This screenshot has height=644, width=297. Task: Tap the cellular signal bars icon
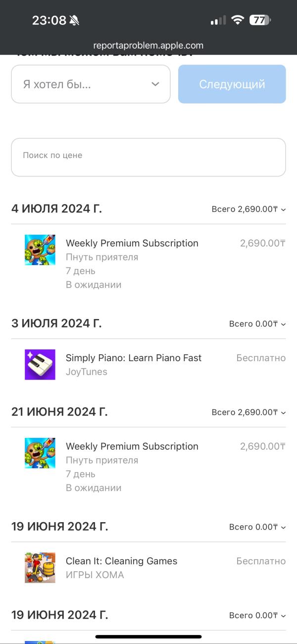(x=218, y=20)
